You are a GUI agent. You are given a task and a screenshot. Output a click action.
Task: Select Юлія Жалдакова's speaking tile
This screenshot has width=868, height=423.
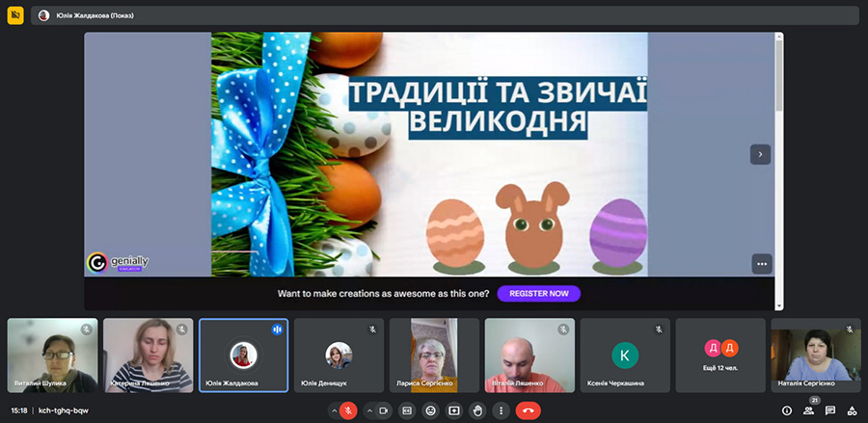(x=244, y=355)
